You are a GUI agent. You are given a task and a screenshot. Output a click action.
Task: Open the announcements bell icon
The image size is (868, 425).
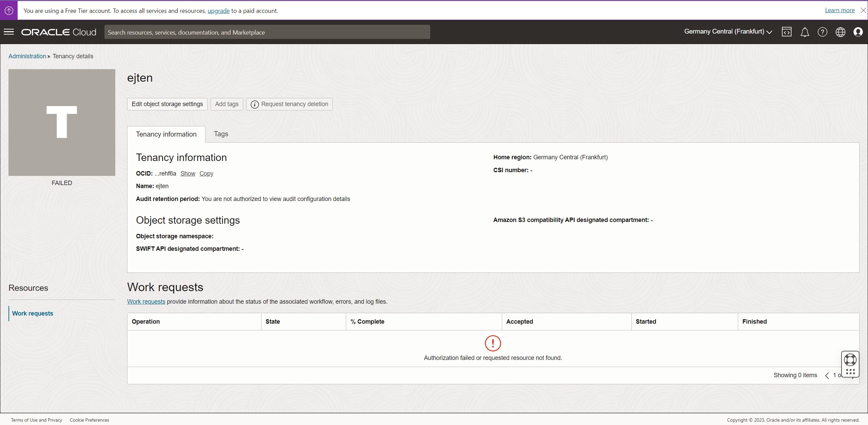805,32
